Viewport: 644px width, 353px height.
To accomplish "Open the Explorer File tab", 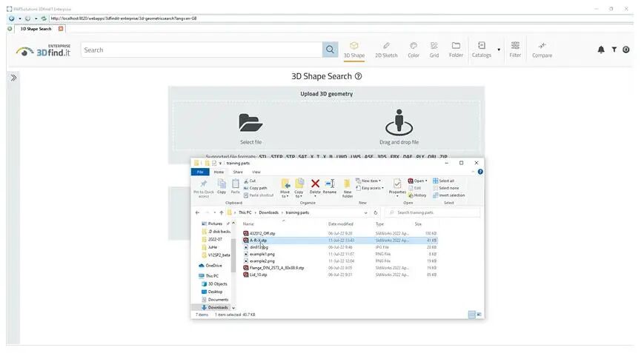I will point(200,172).
